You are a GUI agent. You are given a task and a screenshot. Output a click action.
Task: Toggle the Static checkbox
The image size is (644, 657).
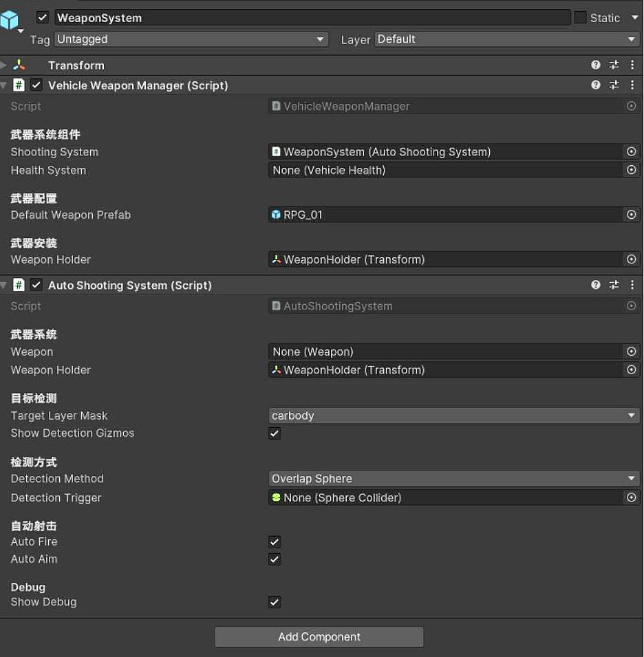pyautogui.click(x=580, y=18)
